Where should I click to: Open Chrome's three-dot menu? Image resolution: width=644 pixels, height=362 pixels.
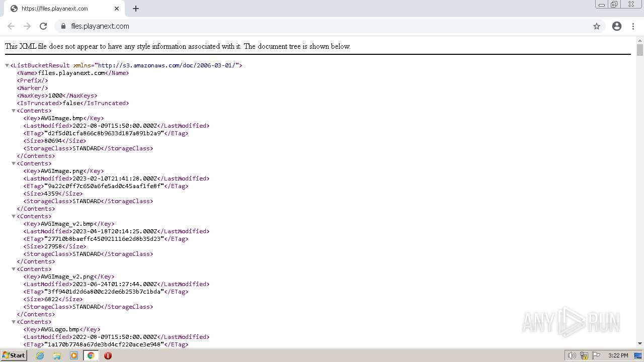click(633, 26)
